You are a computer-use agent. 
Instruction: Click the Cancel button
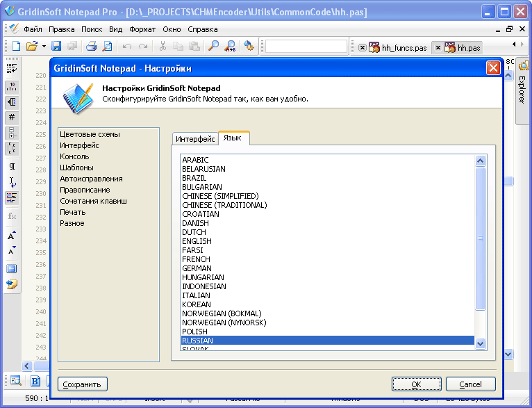click(471, 384)
